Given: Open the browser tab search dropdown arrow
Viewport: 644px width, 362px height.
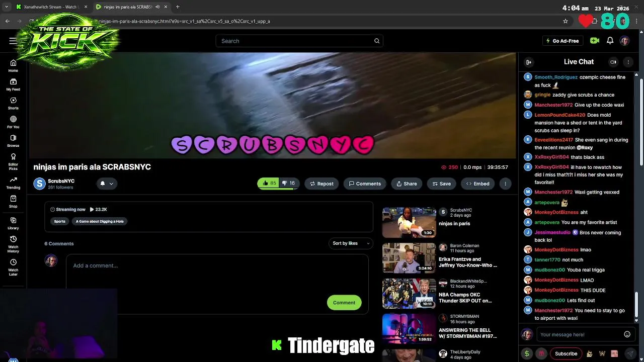Looking at the screenshot, I should click(x=7, y=7).
